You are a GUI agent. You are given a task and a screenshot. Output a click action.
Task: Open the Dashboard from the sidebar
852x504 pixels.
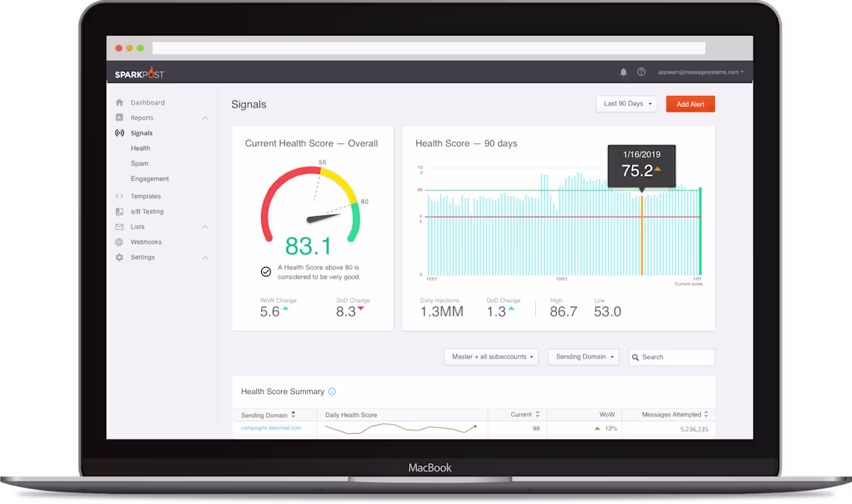(x=120, y=102)
